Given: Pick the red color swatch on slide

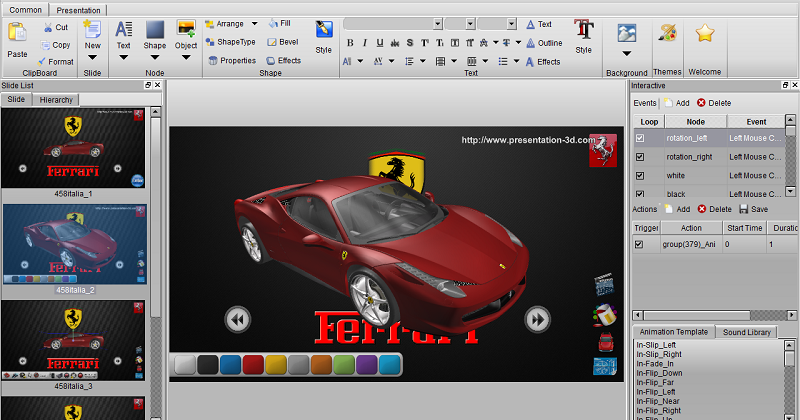Looking at the screenshot, I should point(253,365).
